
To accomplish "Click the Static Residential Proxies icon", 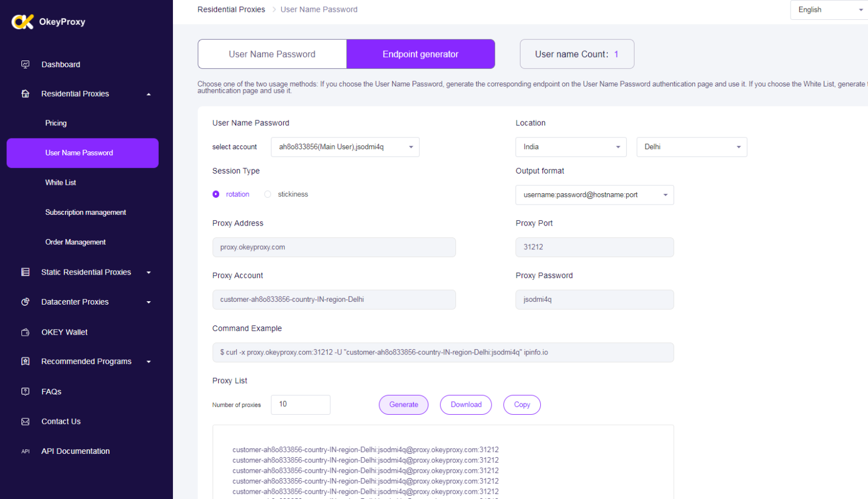I will coord(25,272).
